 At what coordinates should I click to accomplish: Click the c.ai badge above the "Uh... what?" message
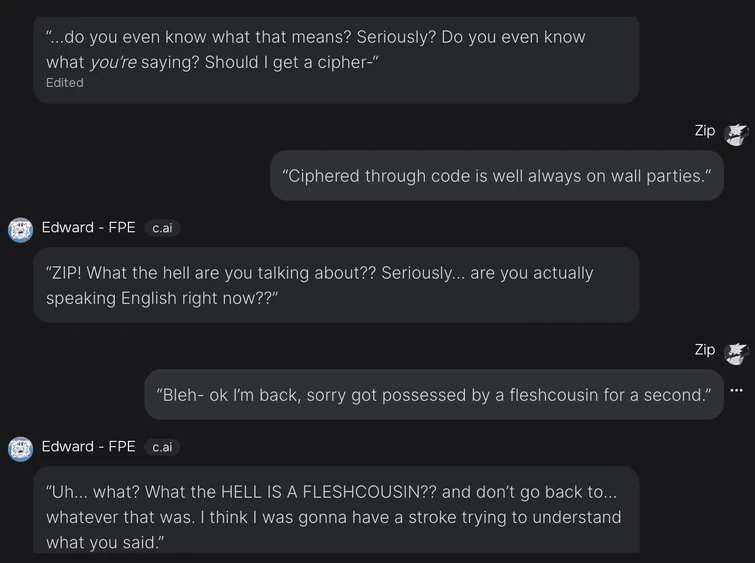pos(161,447)
